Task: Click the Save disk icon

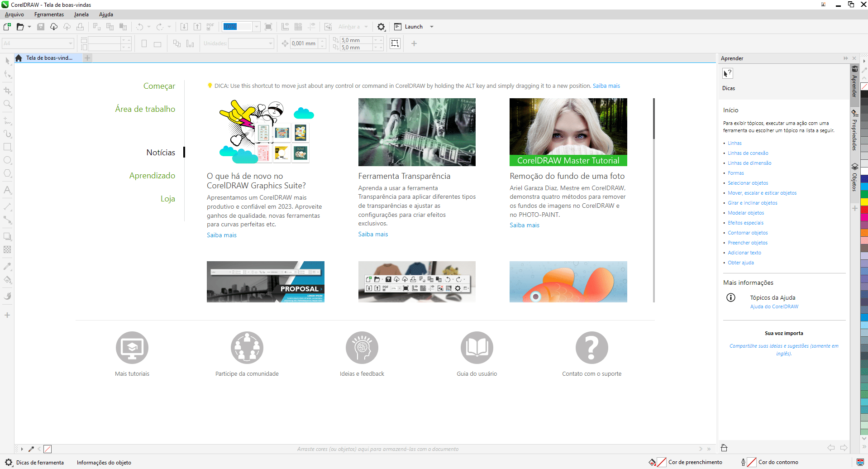Action: 41,27
